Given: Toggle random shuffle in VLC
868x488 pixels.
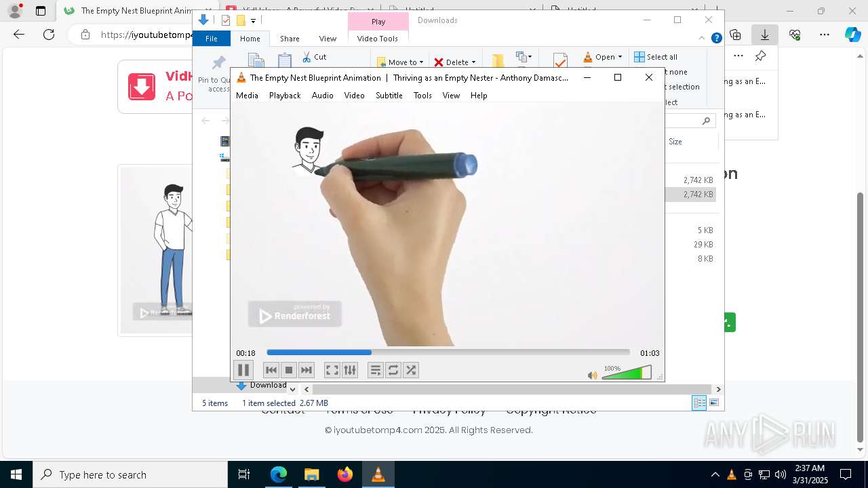Looking at the screenshot, I should [411, 370].
